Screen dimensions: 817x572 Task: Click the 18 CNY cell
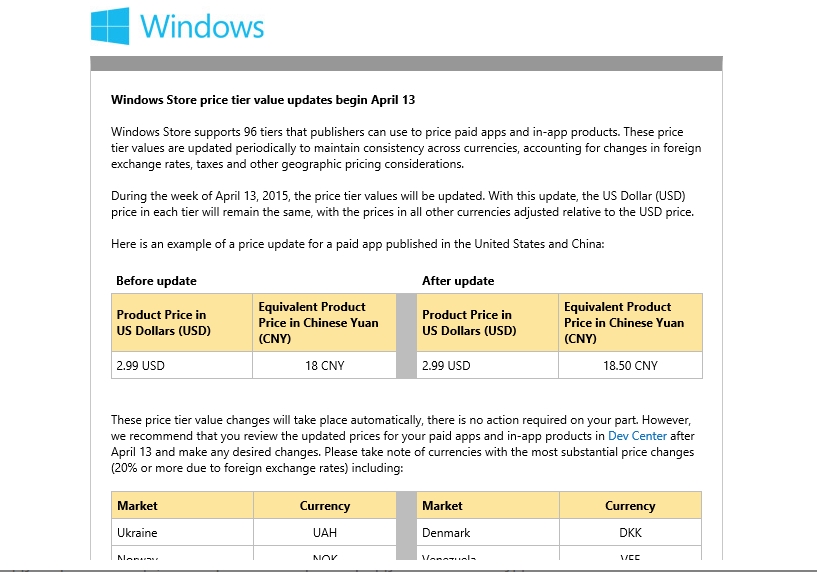(x=324, y=366)
